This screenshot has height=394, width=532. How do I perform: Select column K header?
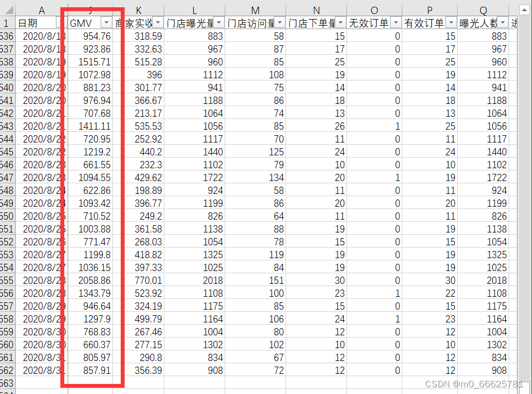(139, 11)
